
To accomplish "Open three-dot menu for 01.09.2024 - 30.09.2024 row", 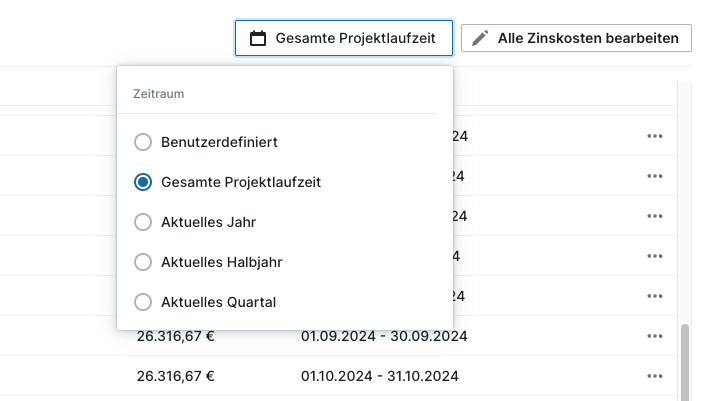I will [655, 336].
